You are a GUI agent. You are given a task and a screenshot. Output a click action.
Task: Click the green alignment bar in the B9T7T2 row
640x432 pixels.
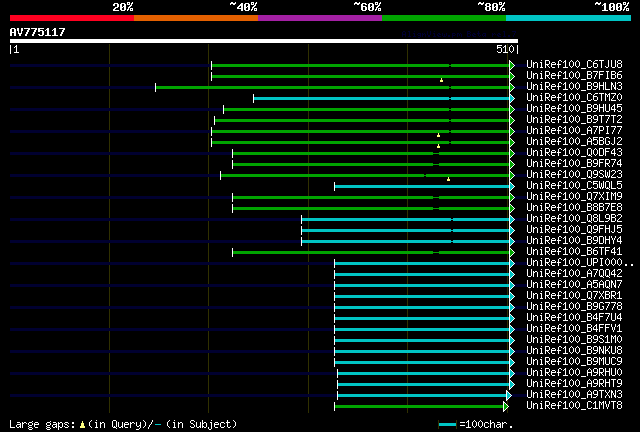[362, 120]
